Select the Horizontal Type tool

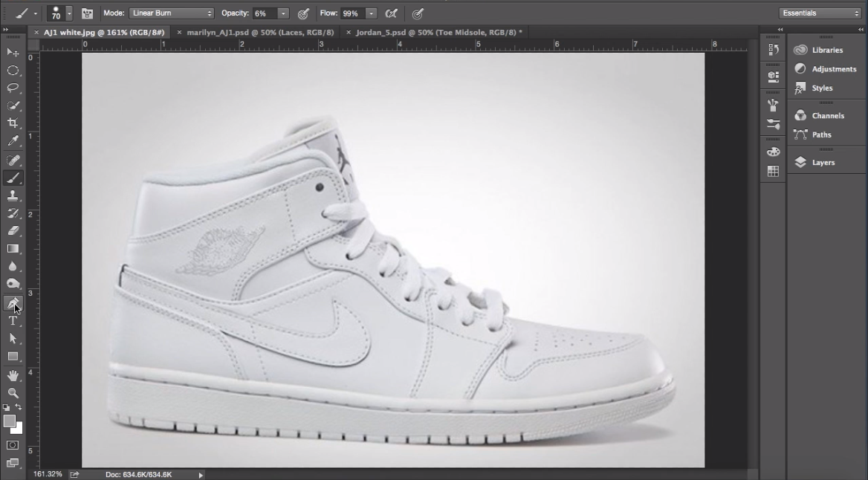point(13,321)
